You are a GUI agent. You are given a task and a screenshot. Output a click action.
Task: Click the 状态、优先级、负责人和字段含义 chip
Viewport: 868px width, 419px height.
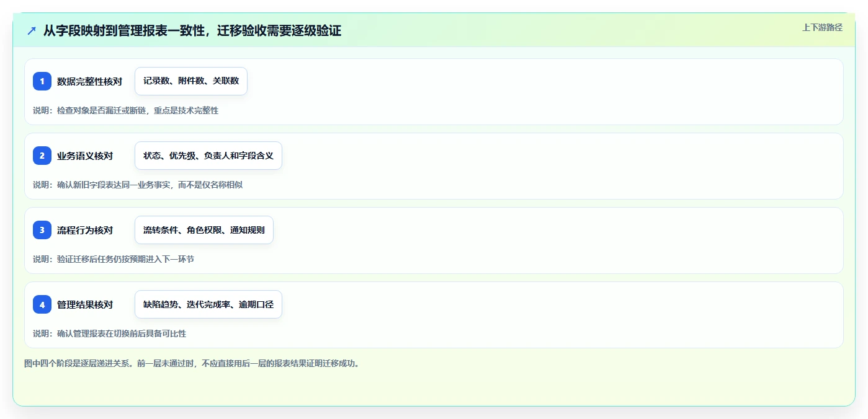point(208,156)
